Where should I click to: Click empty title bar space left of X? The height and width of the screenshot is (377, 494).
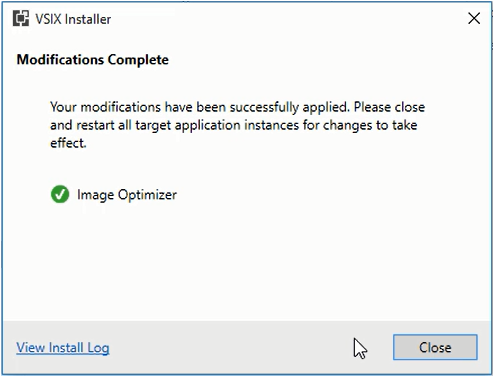[x=287, y=19]
